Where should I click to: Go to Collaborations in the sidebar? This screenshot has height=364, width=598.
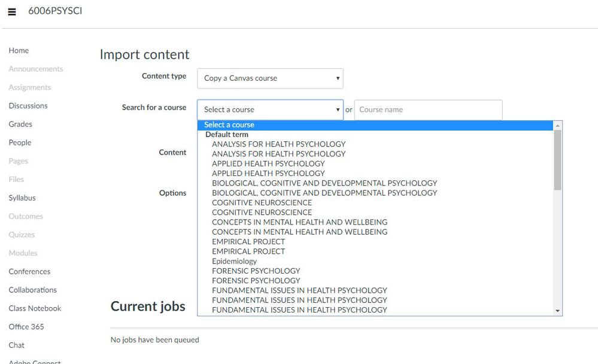(x=33, y=290)
